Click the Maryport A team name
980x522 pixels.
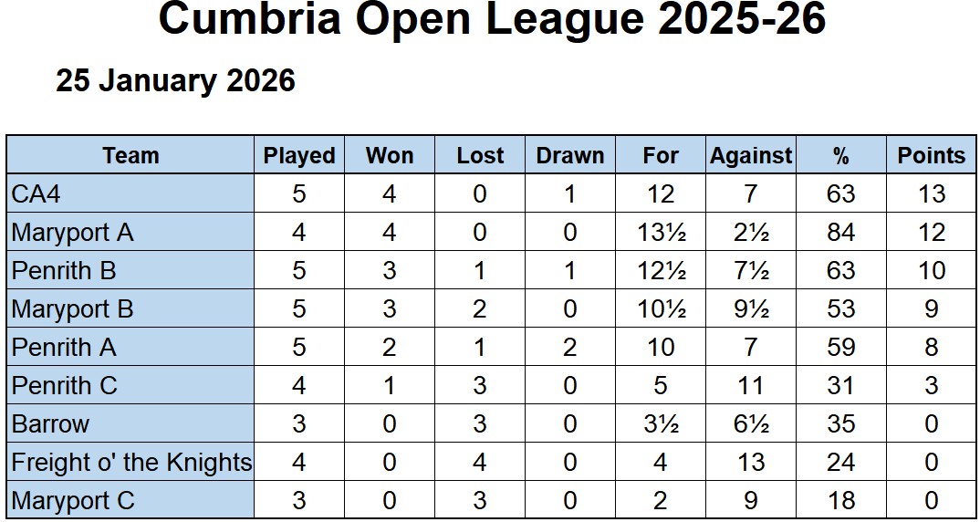(x=73, y=233)
